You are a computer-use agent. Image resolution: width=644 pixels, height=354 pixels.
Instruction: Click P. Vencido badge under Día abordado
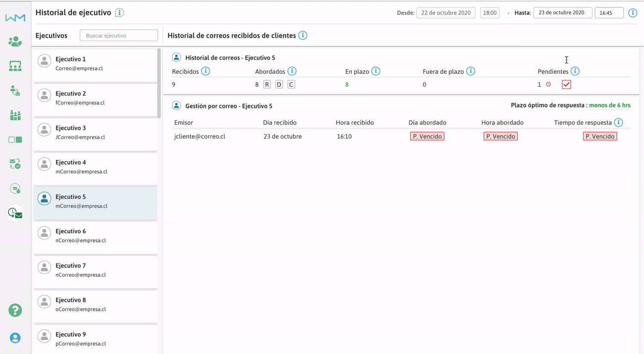click(427, 136)
